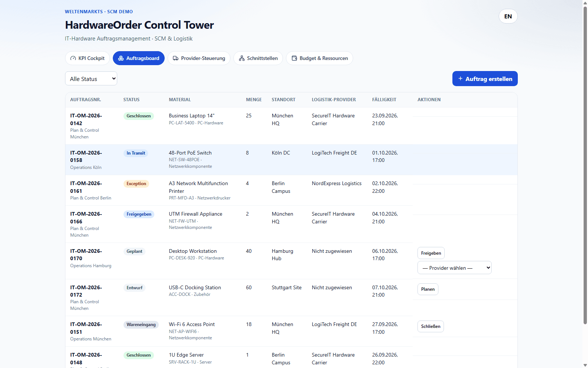Click Planen for the USB-C Docking Station order
This screenshot has height=368, width=588.
point(428,289)
